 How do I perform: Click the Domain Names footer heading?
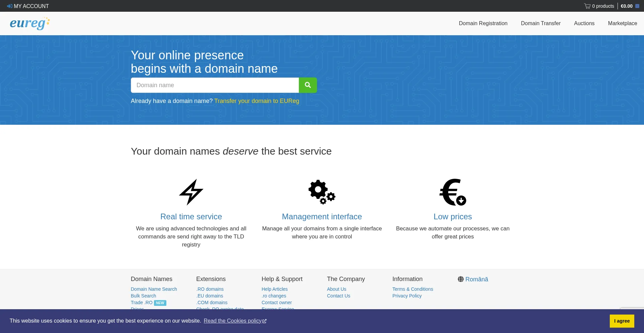point(152,279)
